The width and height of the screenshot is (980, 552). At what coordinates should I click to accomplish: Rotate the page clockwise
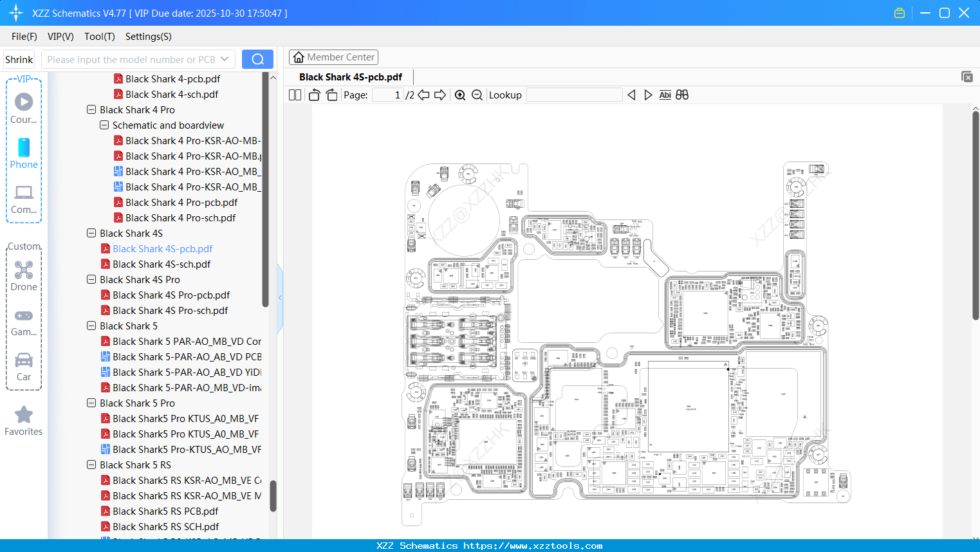point(331,94)
